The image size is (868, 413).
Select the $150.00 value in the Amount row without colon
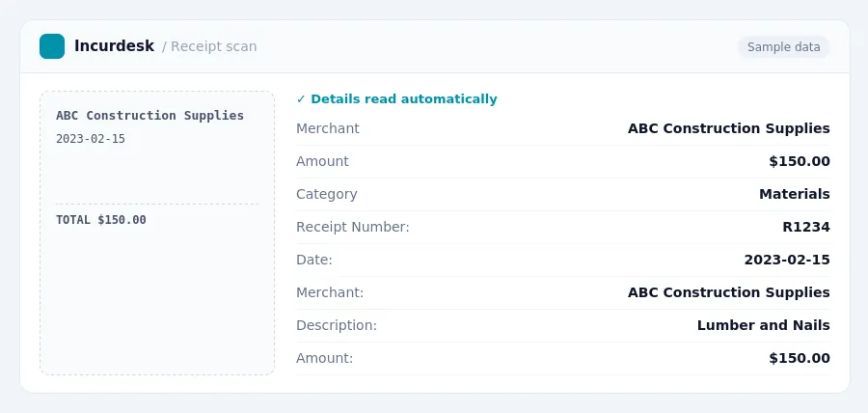click(x=800, y=162)
